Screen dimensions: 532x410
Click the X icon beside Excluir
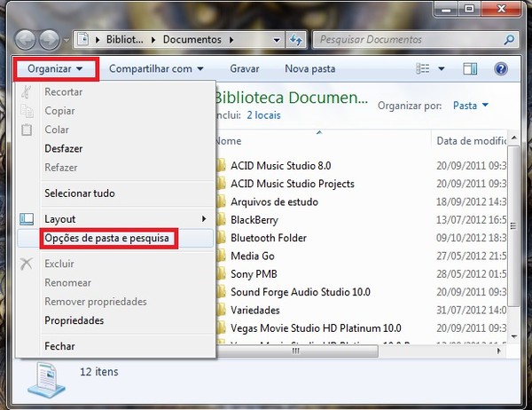pyautogui.click(x=26, y=264)
